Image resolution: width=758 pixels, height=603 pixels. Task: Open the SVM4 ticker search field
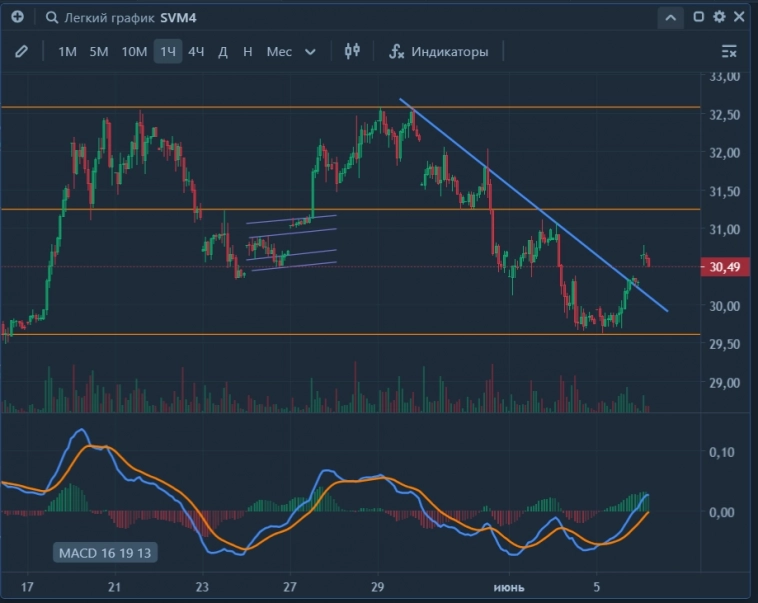coord(182,17)
